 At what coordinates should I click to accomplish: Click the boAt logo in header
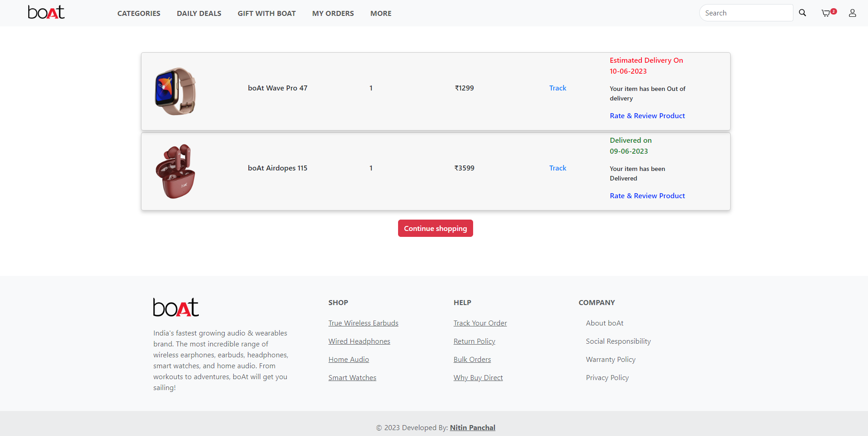coord(46,12)
